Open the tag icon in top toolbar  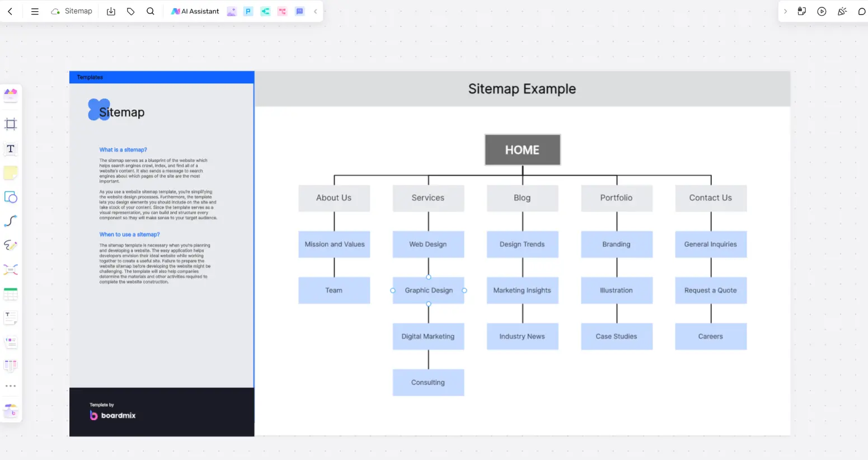pyautogui.click(x=131, y=11)
